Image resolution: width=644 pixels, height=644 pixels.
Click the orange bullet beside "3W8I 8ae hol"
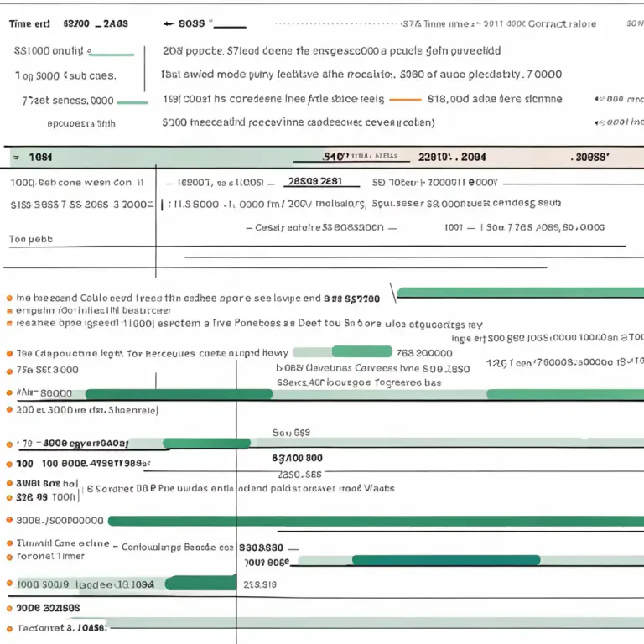tap(9, 483)
